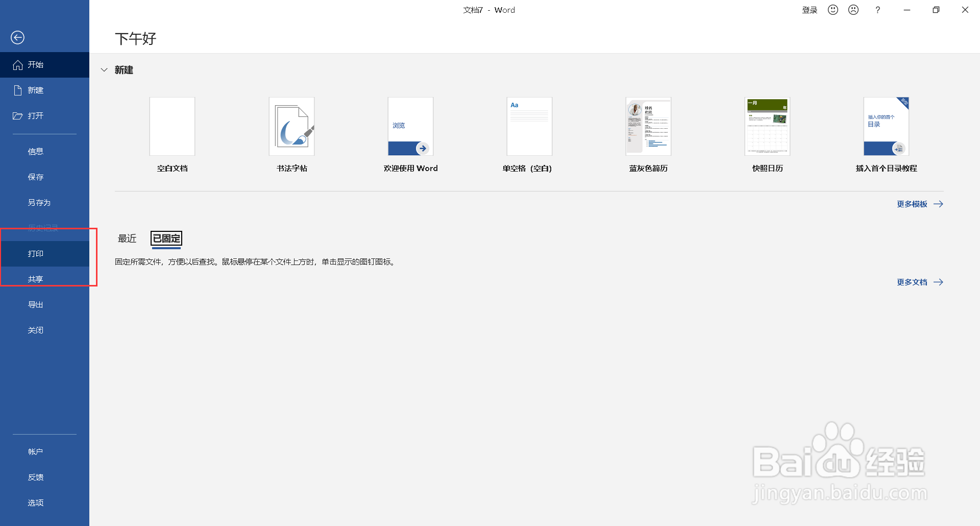980x526 pixels.
Task: Minimize the Word window
Action: [907, 10]
